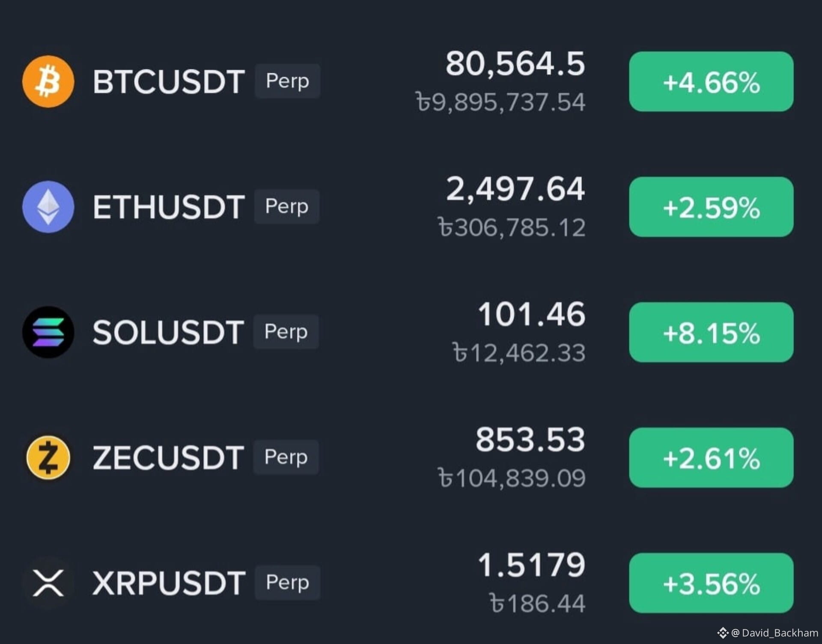Click the XRP price 1.5179
This screenshot has width=822, height=644.
531,565
